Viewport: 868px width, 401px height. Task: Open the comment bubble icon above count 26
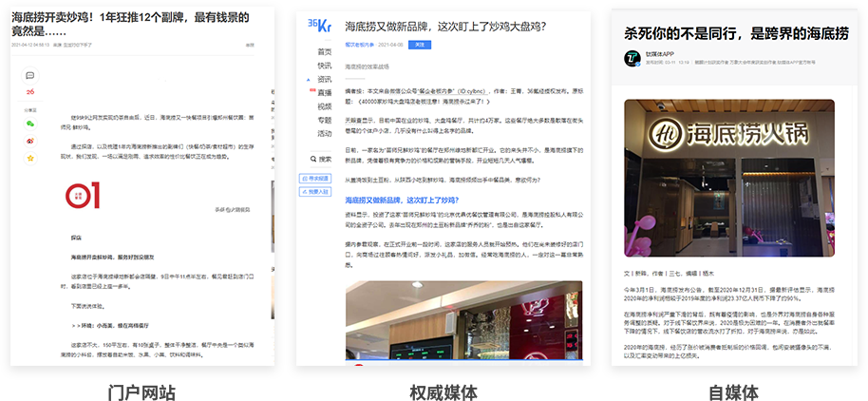tap(30, 76)
